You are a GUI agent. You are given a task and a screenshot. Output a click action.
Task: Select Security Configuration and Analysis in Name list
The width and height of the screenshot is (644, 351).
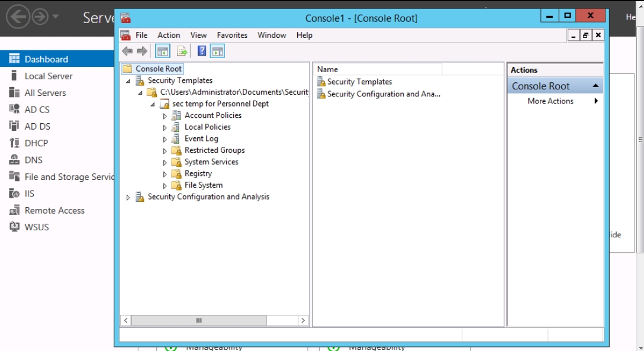coord(384,94)
